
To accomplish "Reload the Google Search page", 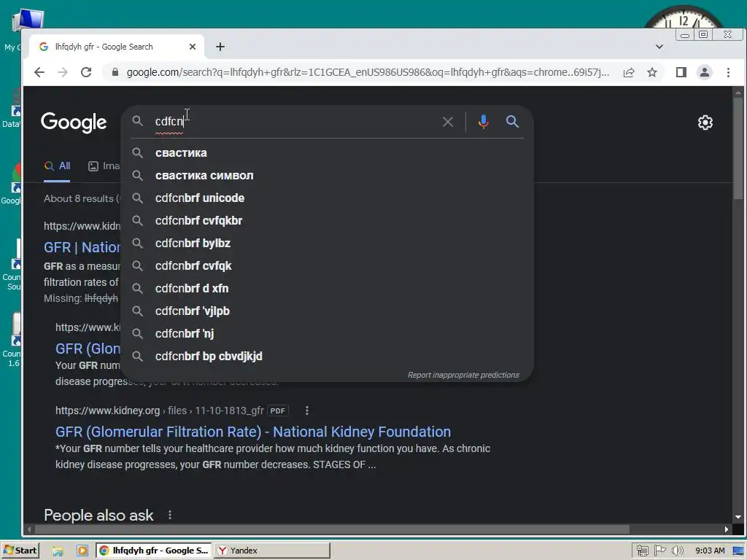I will pos(86,72).
